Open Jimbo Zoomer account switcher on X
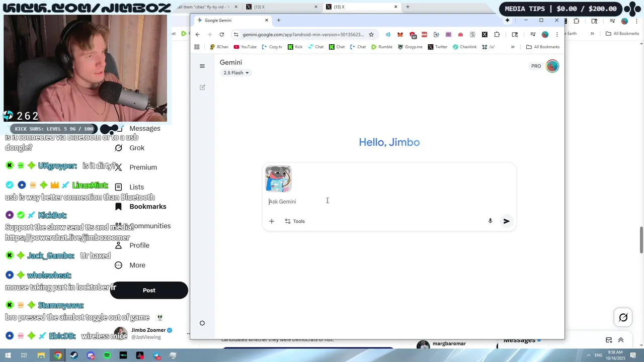This screenshot has width=644, height=362. coord(151,333)
